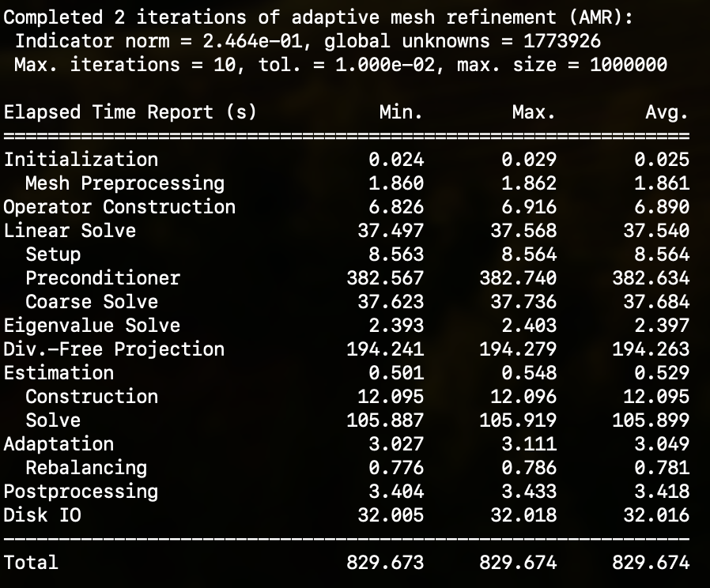The width and height of the screenshot is (710, 588).
Task: Click the Eigenvalue Solve row label
Action: point(92,326)
